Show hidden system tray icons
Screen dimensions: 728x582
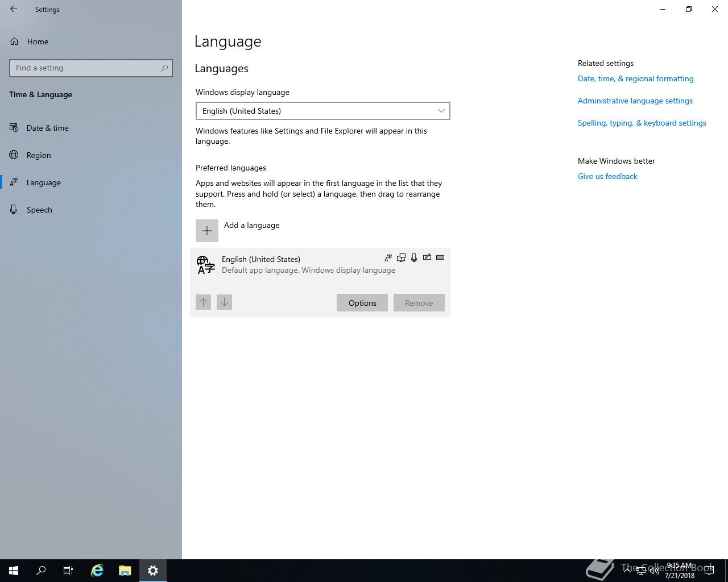click(x=627, y=571)
